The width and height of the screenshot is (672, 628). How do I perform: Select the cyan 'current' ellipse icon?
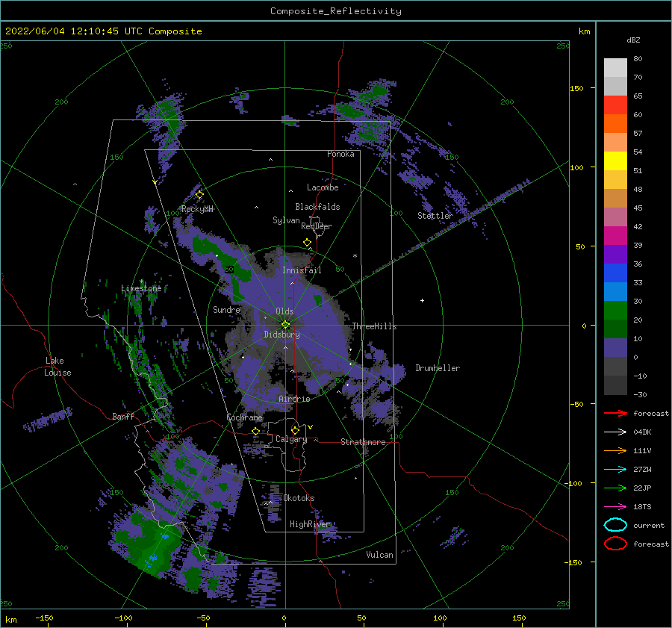click(x=615, y=525)
